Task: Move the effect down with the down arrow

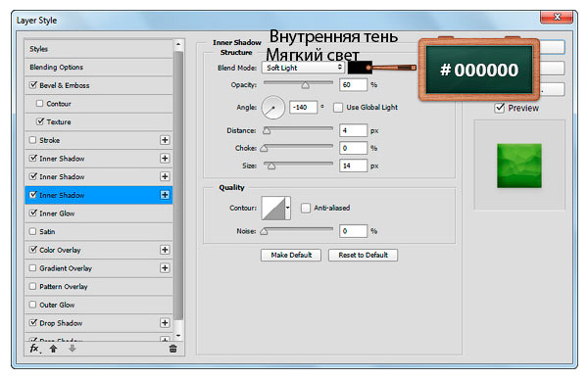Action: [73, 349]
